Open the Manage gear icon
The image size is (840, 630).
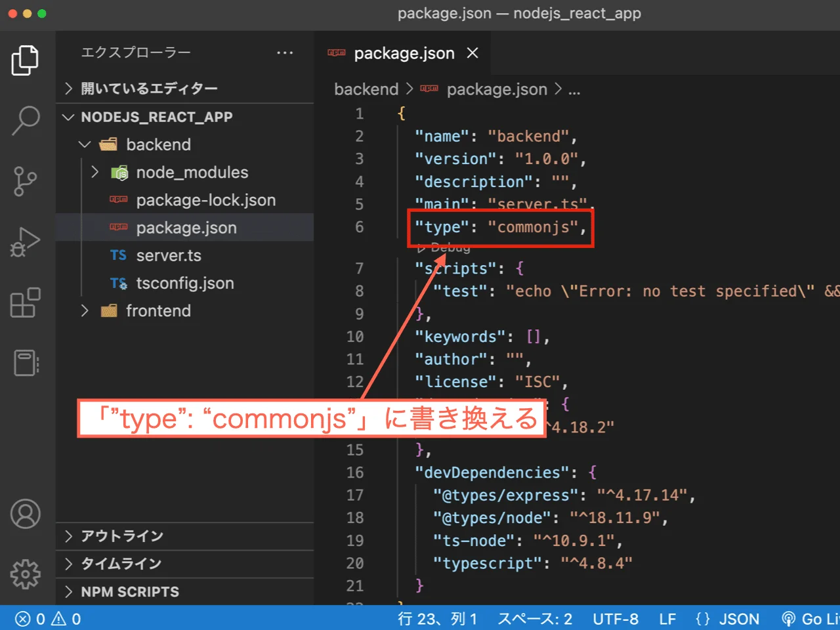pyautogui.click(x=26, y=574)
